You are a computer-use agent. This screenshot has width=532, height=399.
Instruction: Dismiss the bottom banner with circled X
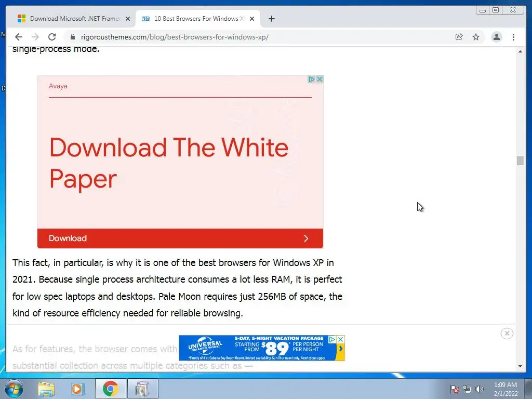pos(507,334)
